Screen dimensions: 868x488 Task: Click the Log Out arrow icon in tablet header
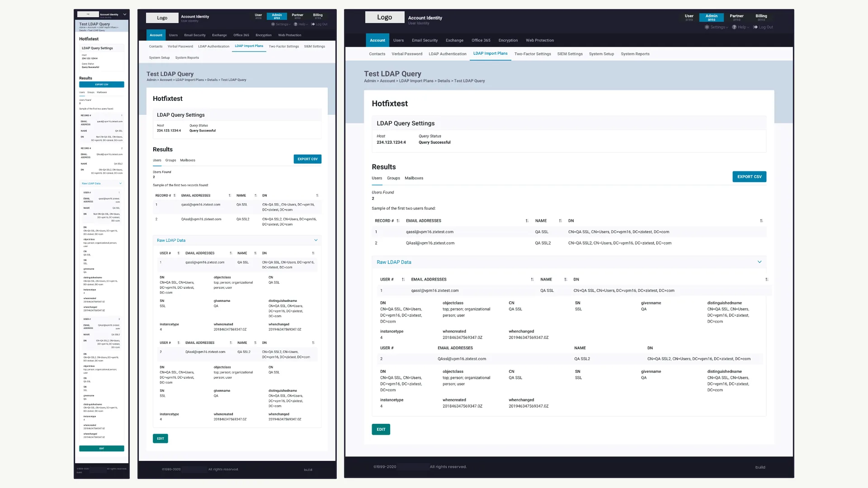(313, 24)
